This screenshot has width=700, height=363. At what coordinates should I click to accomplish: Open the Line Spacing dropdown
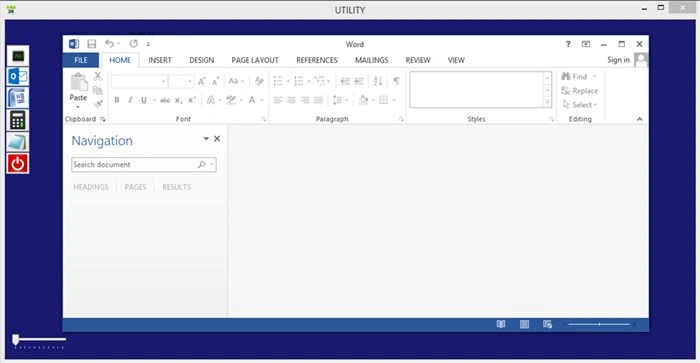click(339, 100)
